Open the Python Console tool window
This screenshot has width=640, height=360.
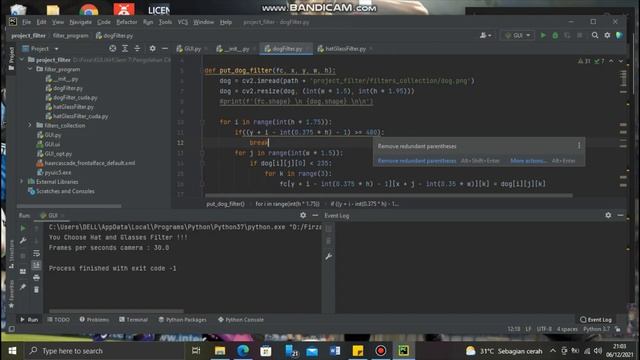coord(241,320)
